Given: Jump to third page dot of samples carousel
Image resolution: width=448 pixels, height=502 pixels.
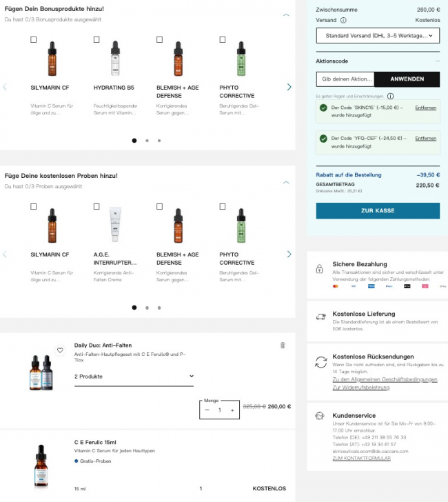Looking at the screenshot, I should tap(159, 308).
